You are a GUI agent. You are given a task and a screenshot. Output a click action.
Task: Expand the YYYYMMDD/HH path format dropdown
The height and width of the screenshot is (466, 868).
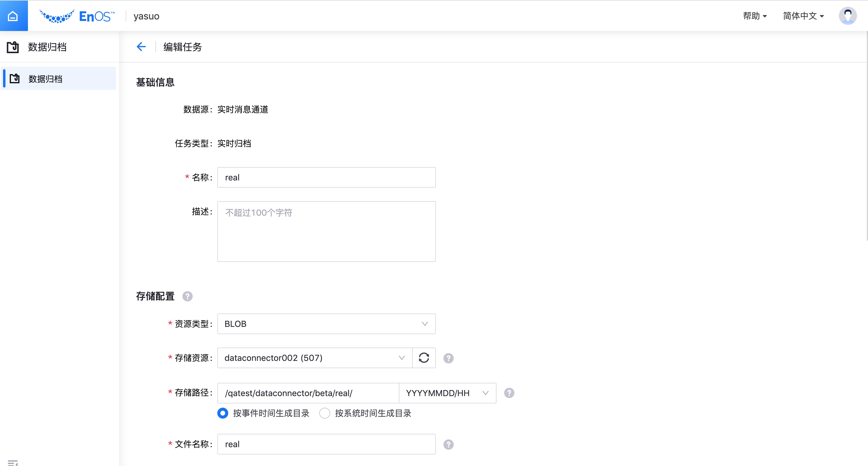pos(447,393)
